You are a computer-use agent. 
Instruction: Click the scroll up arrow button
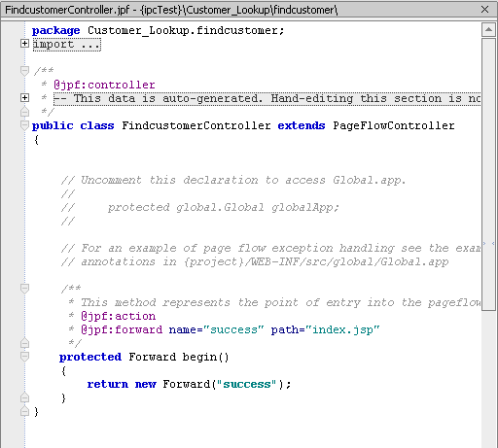488,30
